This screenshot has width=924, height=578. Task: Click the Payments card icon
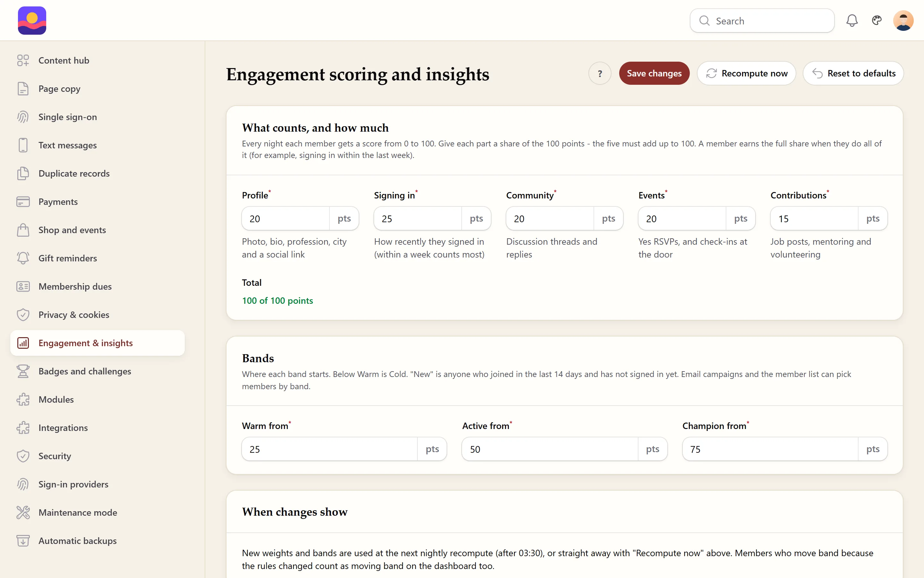point(23,202)
